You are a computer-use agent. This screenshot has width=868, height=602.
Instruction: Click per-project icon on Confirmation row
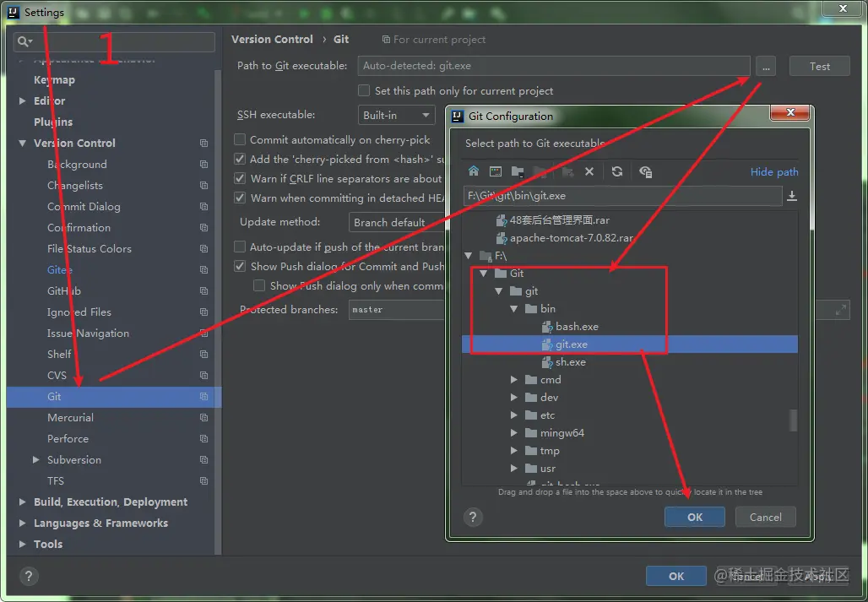tap(203, 227)
